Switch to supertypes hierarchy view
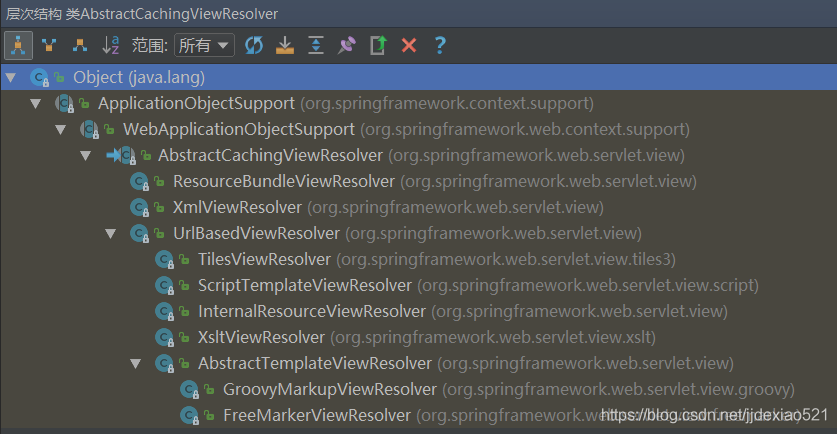The height and width of the screenshot is (434, 837). point(49,45)
